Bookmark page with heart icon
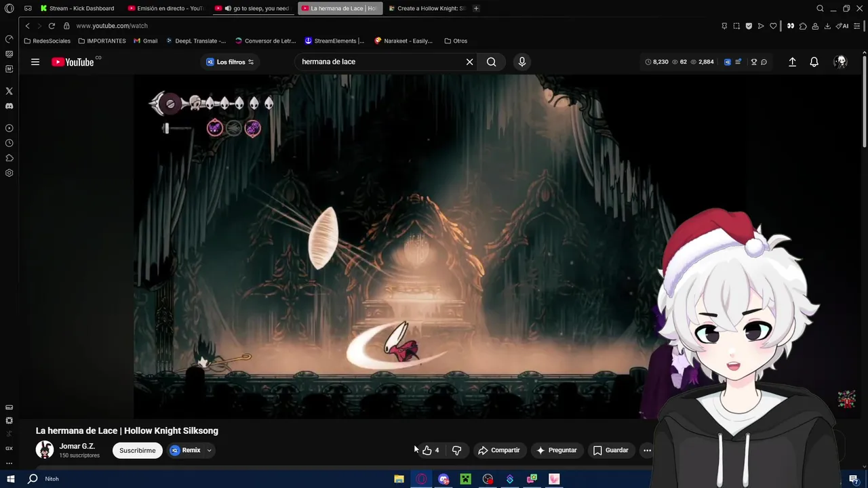868x488 pixels. (773, 26)
